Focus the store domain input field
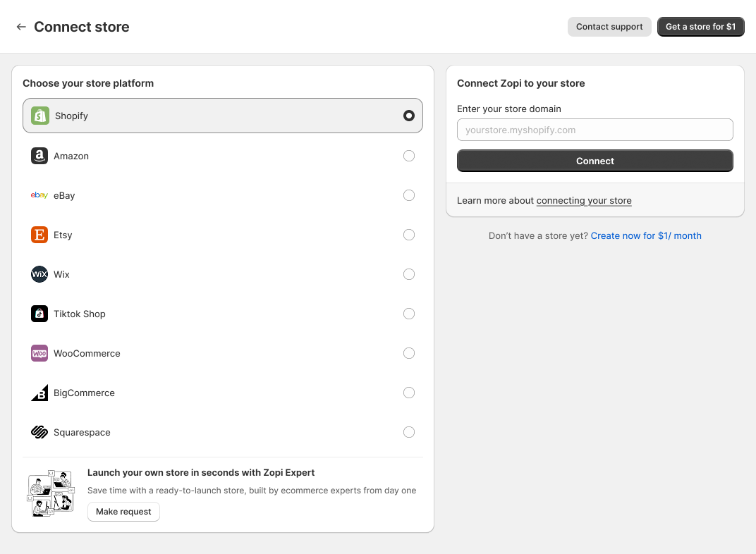This screenshot has width=756, height=554. pos(595,130)
